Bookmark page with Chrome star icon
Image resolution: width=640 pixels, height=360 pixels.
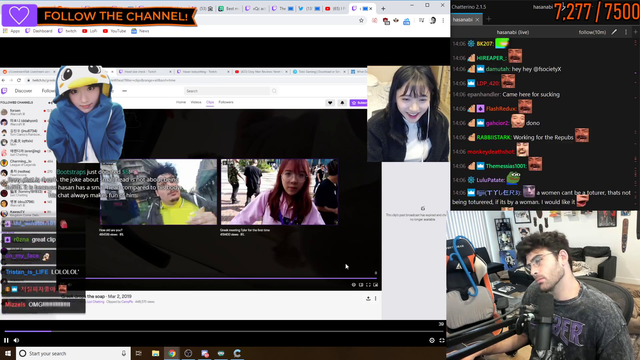(x=361, y=20)
